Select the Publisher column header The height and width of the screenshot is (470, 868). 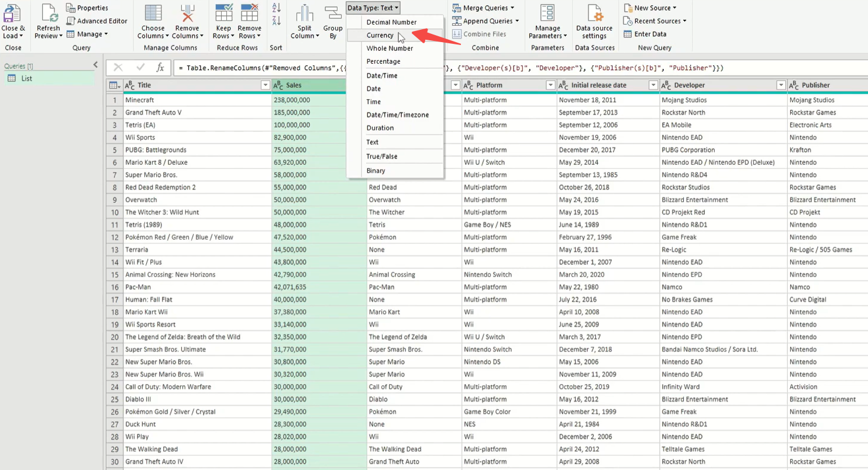pyautogui.click(x=828, y=85)
